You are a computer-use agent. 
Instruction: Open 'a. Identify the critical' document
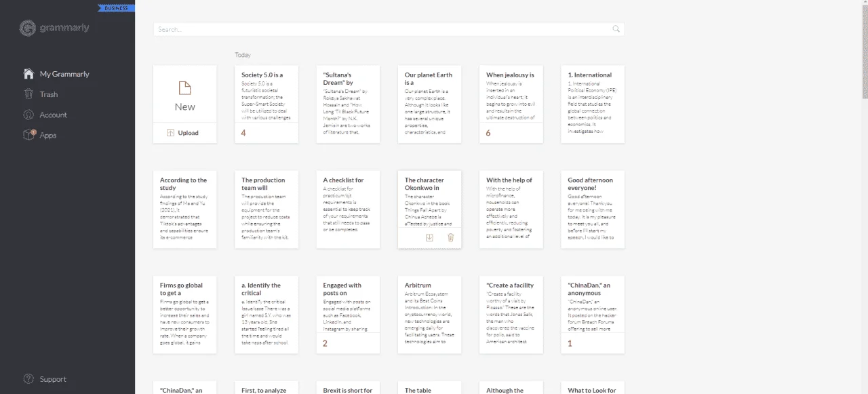[267, 315]
